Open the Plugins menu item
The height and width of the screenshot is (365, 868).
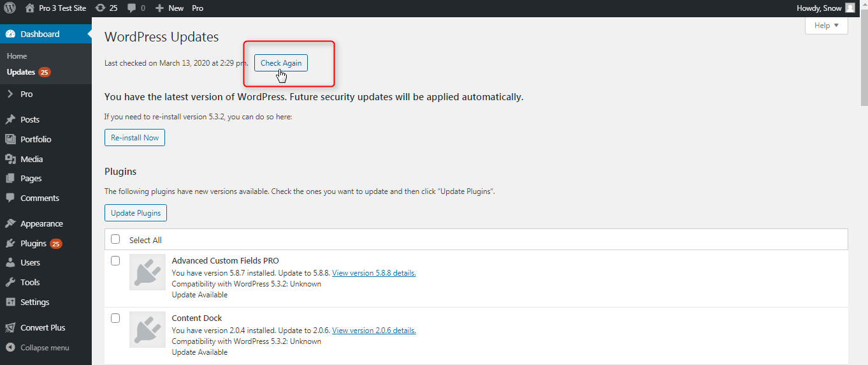click(x=33, y=243)
